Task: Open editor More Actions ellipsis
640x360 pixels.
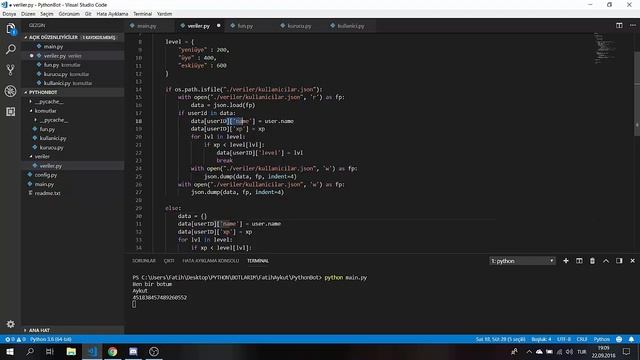Action: [632, 25]
